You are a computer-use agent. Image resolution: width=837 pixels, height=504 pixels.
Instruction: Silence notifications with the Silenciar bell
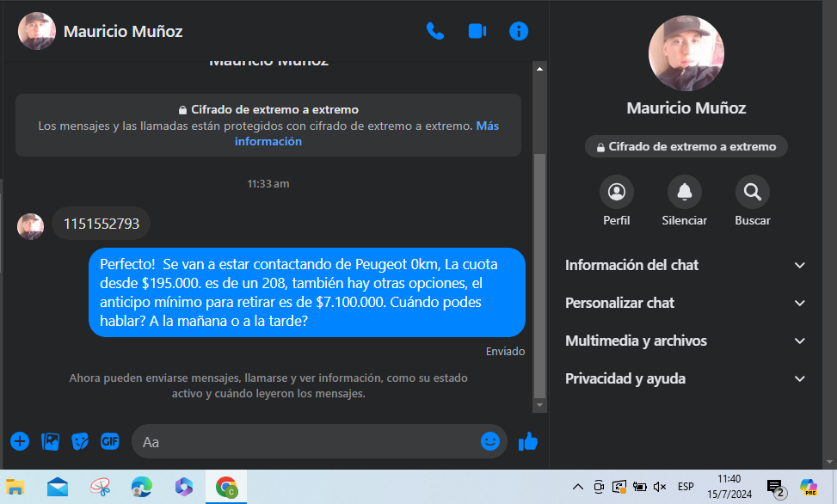(x=684, y=192)
